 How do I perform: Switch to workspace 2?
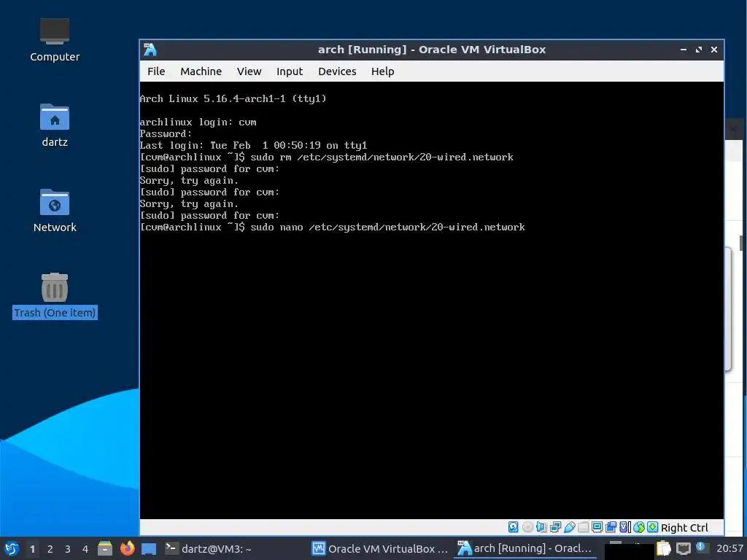(x=50, y=549)
